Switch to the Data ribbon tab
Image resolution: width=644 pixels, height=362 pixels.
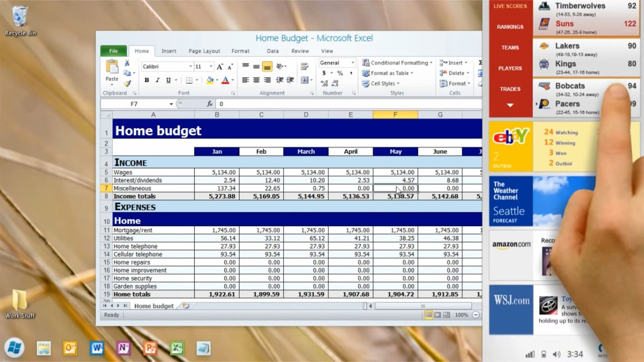tap(273, 51)
